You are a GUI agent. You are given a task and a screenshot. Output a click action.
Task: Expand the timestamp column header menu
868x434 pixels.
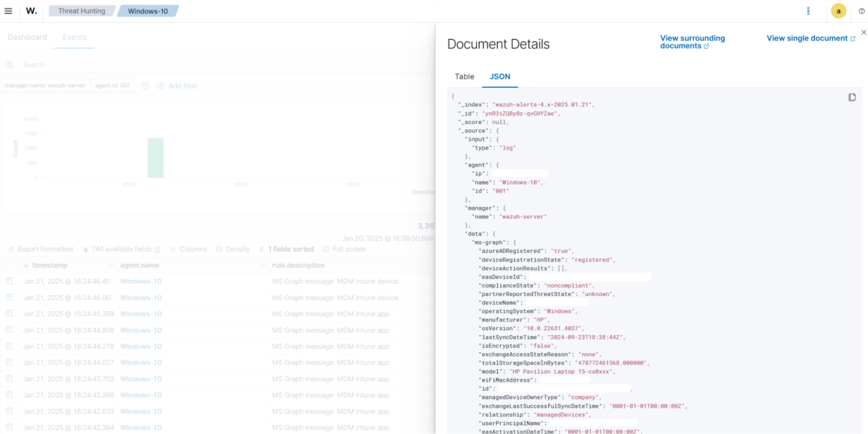pos(111,265)
